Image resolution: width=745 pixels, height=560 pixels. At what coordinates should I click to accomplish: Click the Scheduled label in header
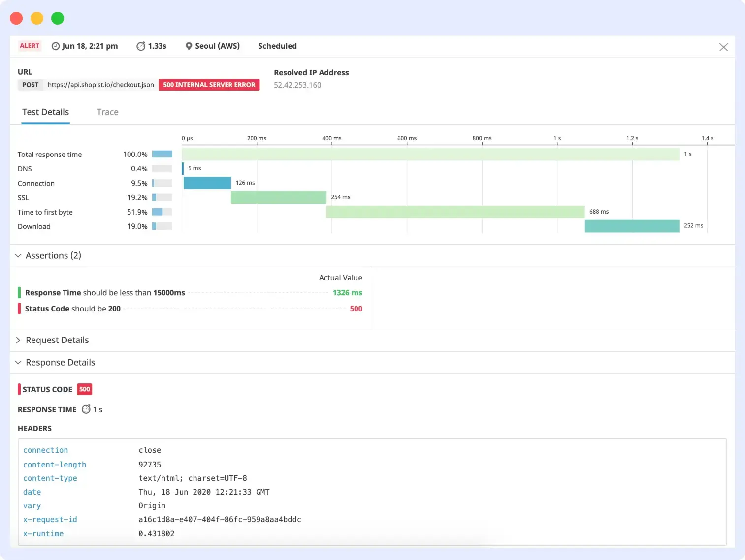(277, 46)
